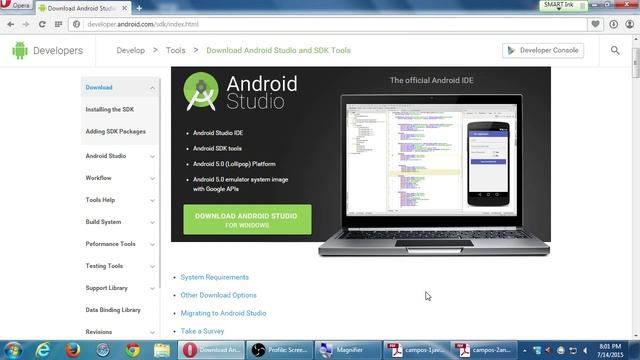Click the Developers site title text
640x360 pixels.
[58, 51]
